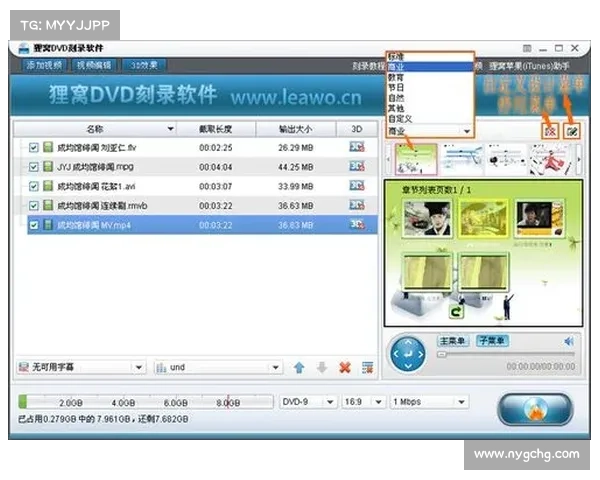600x480 pixels.
Task: Uncheck the MV.mp4 video checkbox
Action: pos(34,225)
